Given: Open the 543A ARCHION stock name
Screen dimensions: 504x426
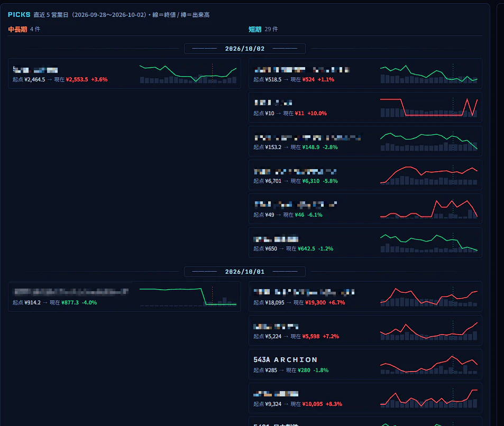Looking at the screenshot, I should point(286,360).
